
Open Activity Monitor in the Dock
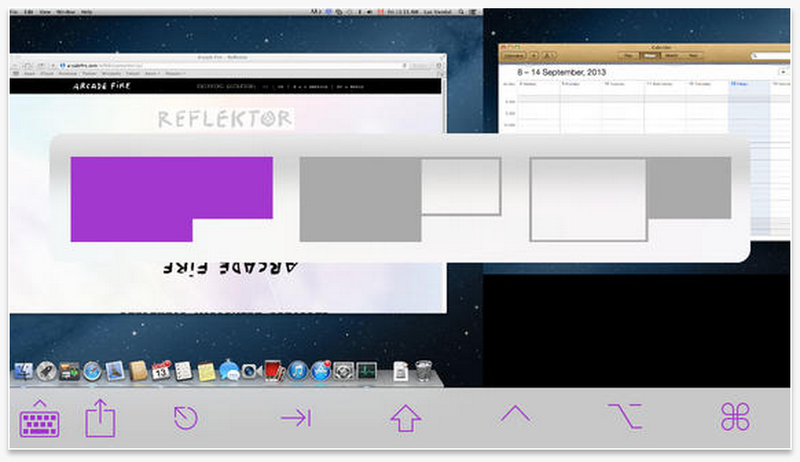pos(366,371)
